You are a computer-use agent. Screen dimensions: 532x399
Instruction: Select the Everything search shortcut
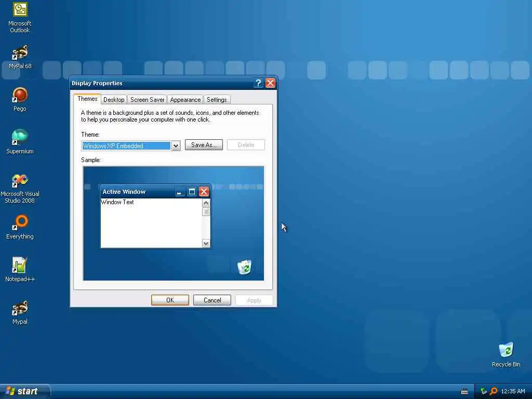20,227
